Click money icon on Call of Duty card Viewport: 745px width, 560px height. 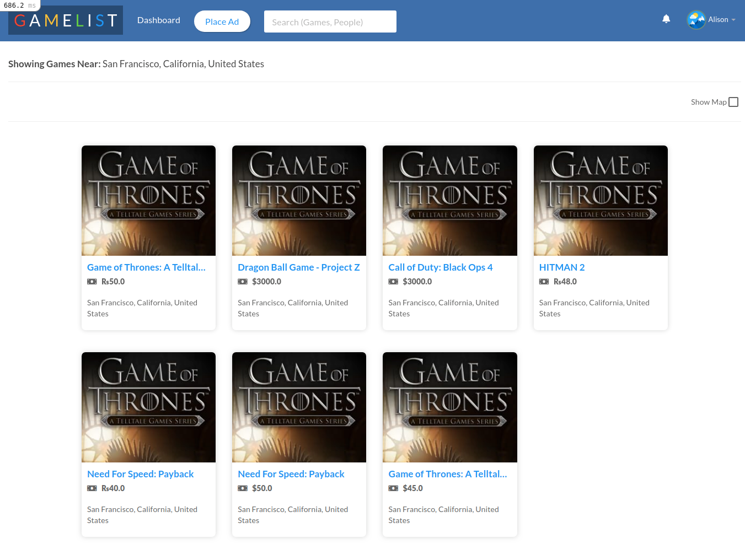coord(393,282)
